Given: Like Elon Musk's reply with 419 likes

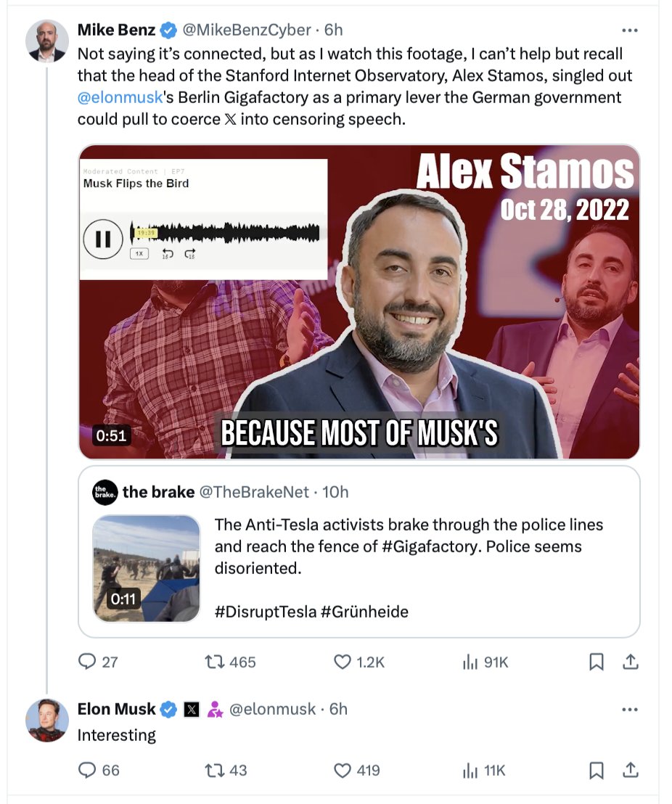Looking at the screenshot, I should [x=356, y=770].
